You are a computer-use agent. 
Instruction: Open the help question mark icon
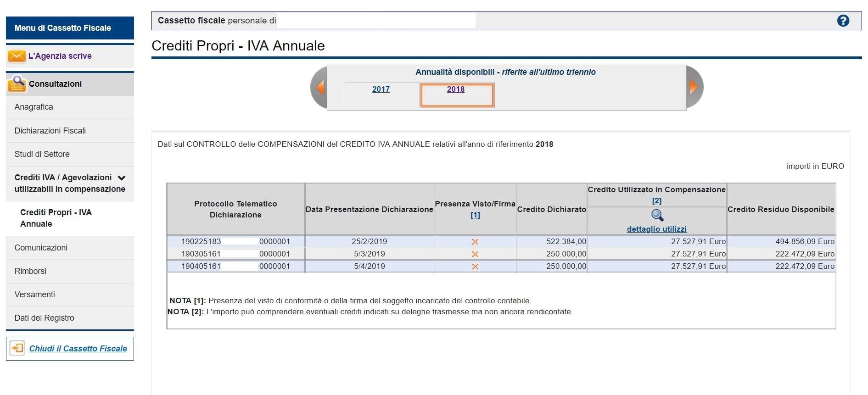tap(843, 21)
